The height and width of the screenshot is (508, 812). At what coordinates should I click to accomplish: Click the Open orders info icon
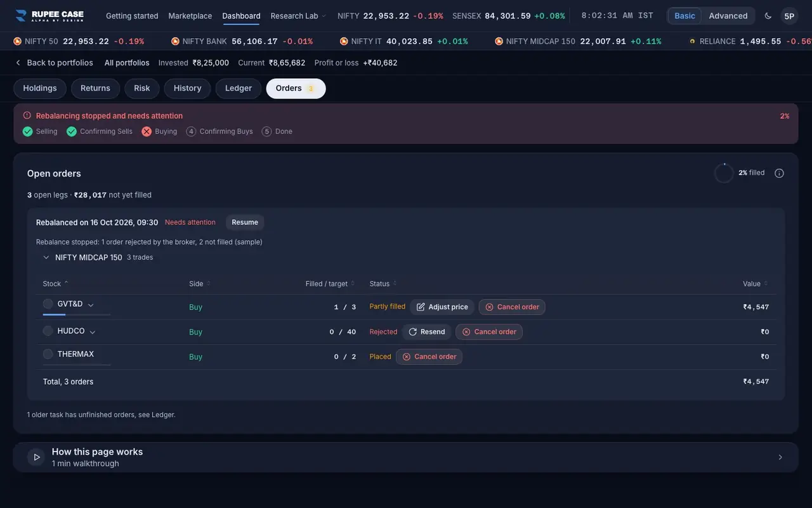tap(779, 173)
